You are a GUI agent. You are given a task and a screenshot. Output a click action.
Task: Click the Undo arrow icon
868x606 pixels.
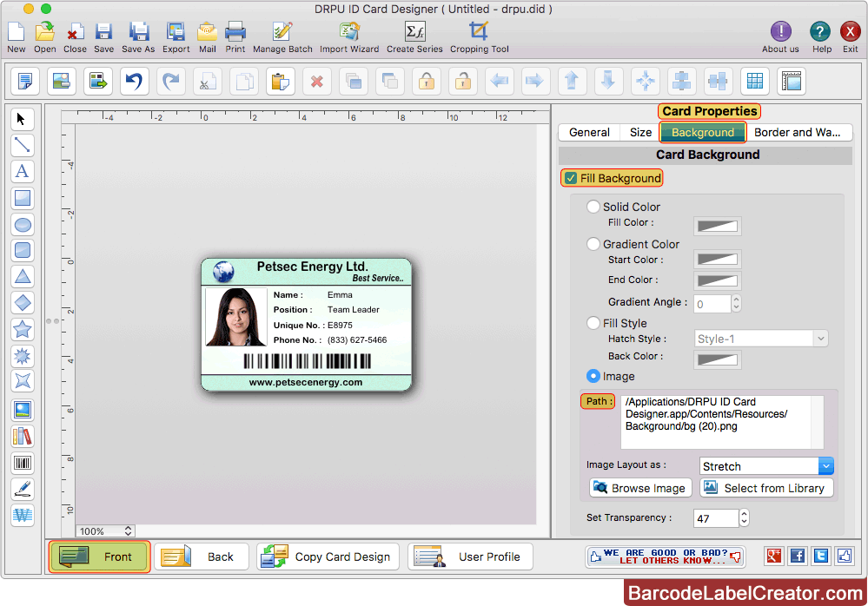click(x=134, y=82)
